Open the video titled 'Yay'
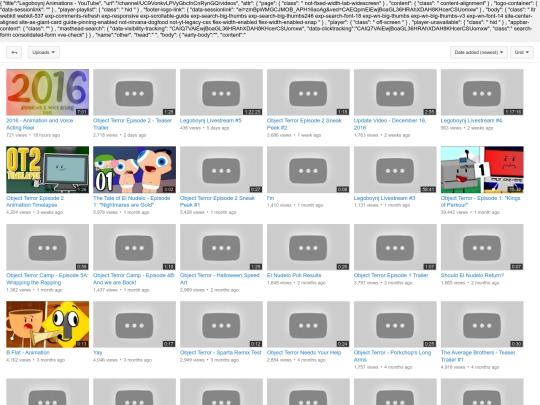 point(97,353)
